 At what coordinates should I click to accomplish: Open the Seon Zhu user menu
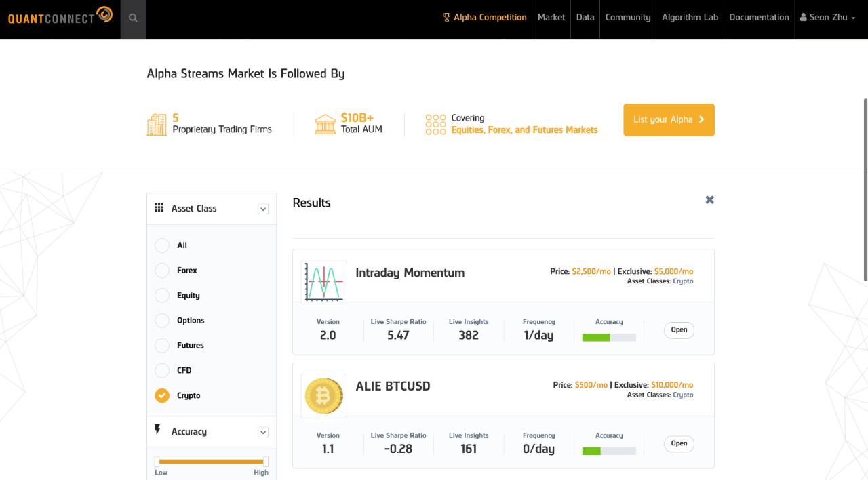828,18
